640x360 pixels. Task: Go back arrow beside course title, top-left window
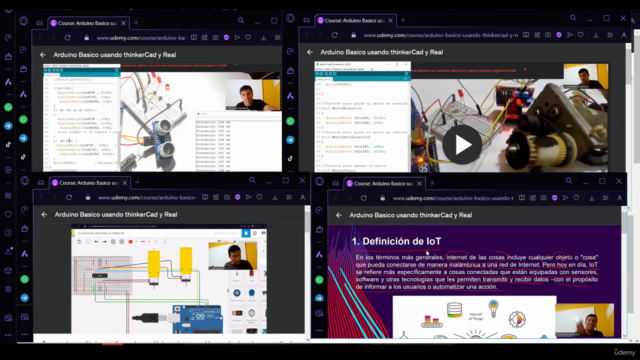coord(43,54)
